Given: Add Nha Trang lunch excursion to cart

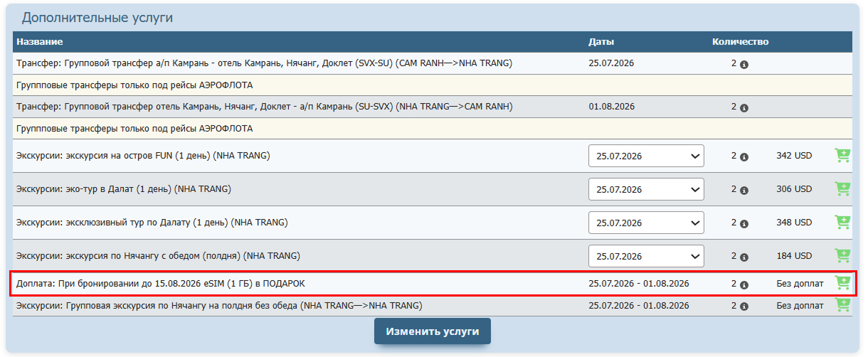Looking at the screenshot, I should pyautogui.click(x=842, y=256).
